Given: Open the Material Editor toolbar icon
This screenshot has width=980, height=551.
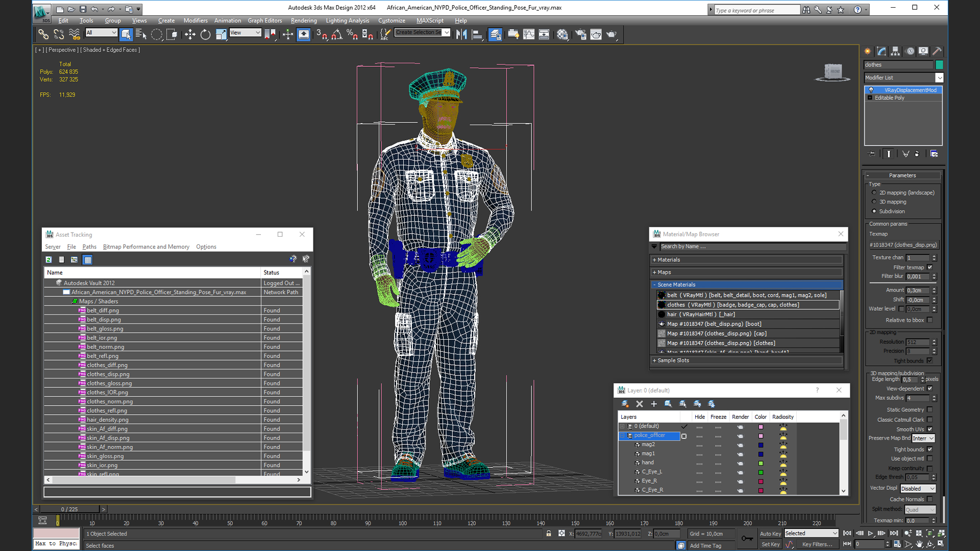Looking at the screenshot, I should 562,34.
